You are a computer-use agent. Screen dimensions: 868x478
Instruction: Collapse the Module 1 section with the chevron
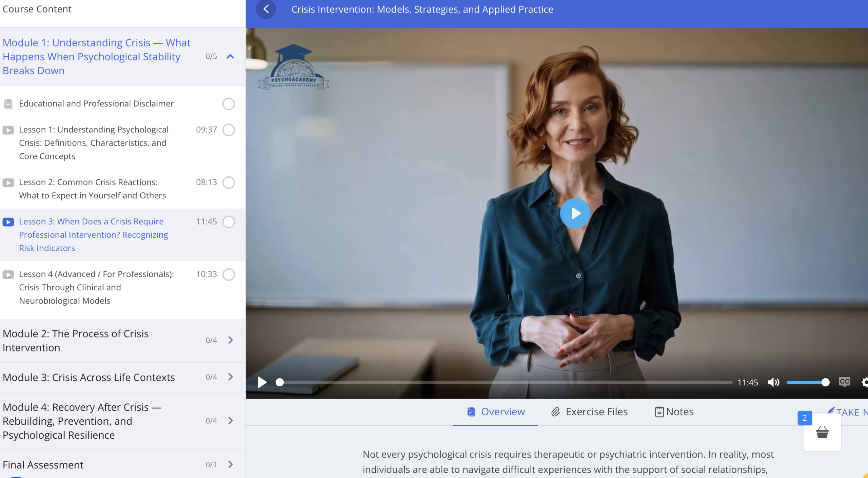[230, 57]
